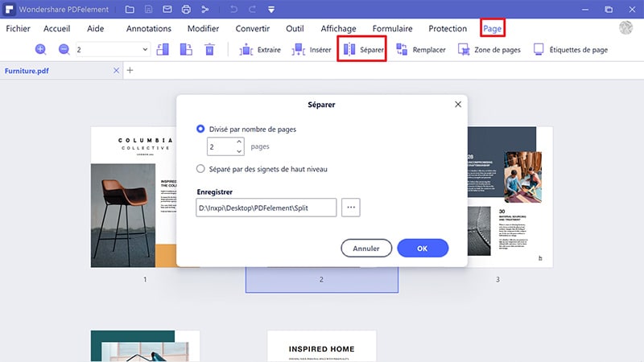The height and width of the screenshot is (362, 644).
Task: Delete page using trash icon
Action: click(209, 50)
